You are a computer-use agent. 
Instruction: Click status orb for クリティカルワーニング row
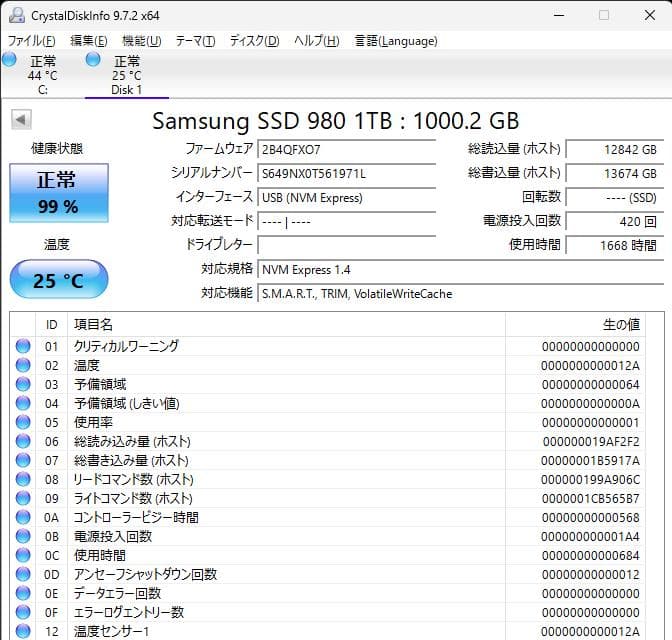(23, 346)
